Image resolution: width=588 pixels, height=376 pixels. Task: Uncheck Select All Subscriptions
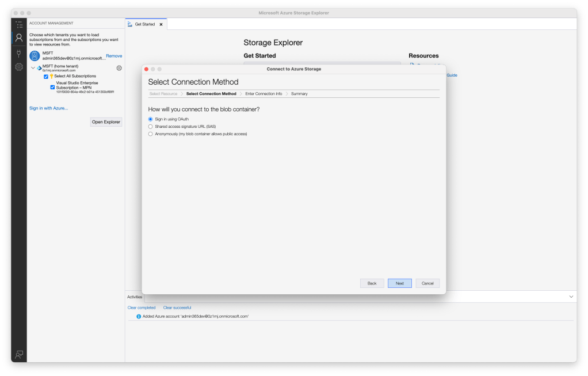(46, 75)
